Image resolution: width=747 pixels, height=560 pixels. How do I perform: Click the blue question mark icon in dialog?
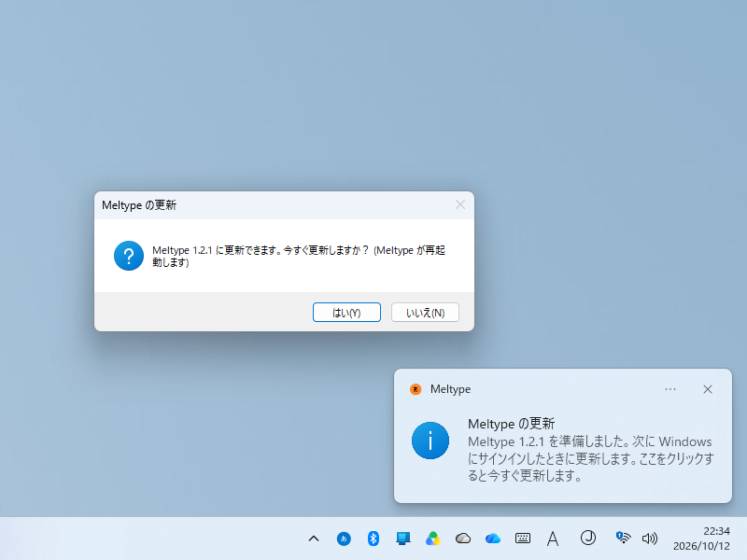point(129,256)
